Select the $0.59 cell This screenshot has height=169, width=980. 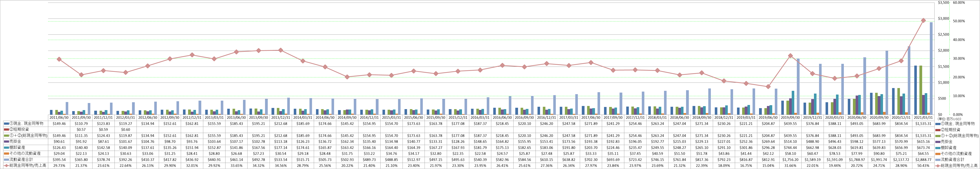pyautogui.click(x=103, y=130)
